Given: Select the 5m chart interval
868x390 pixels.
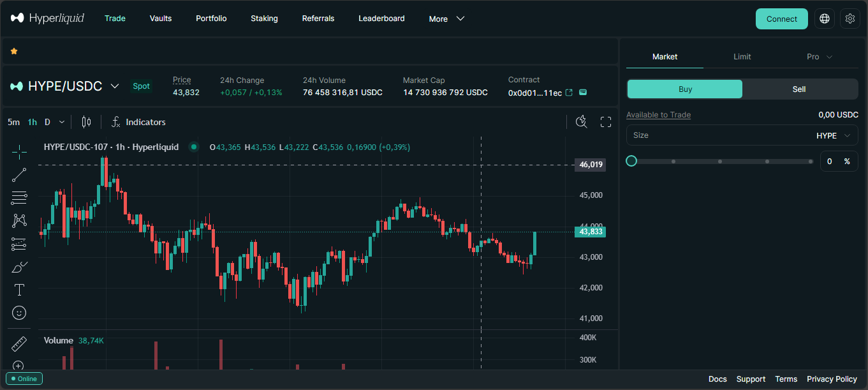Looking at the screenshot, I should (13, 122).
